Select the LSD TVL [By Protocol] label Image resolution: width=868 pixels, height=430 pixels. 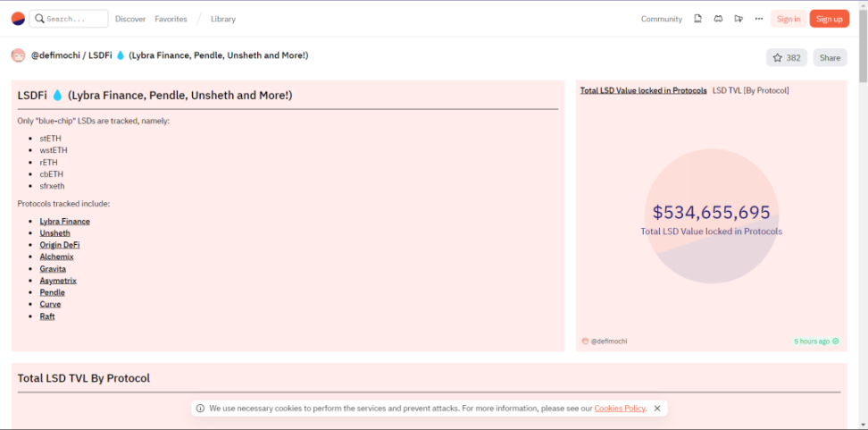pyautogui.click(x=751, y=90)
